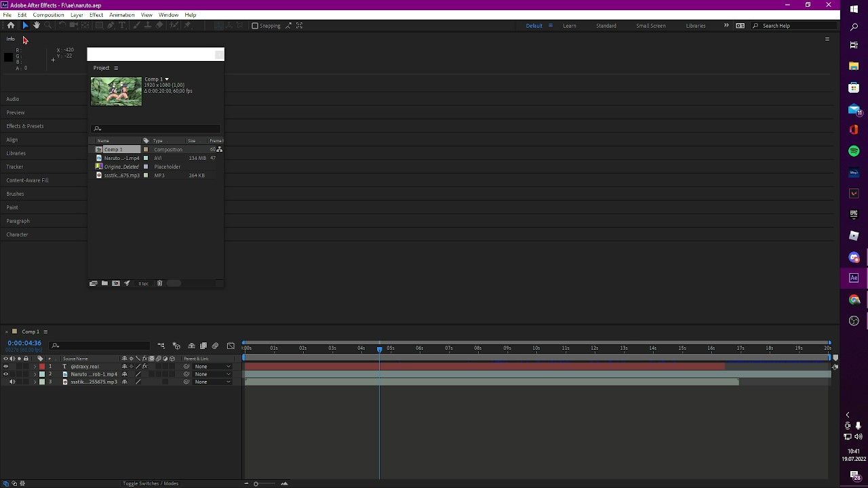The width and height of the screenshot is (868, 488).
Task: Select the Selection (arrow) tool
Action: coord(25,26)
